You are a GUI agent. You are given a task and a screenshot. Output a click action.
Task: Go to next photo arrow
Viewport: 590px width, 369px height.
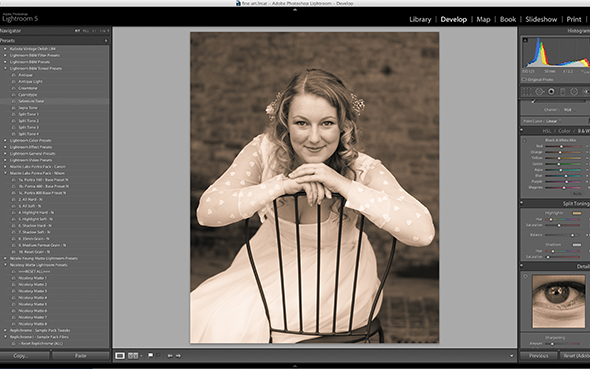click(178, 355)
